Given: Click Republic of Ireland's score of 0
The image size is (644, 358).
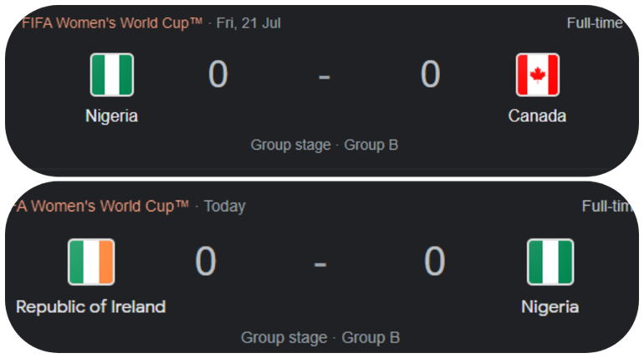Looking at the screenshot, I should pos(206,262).
